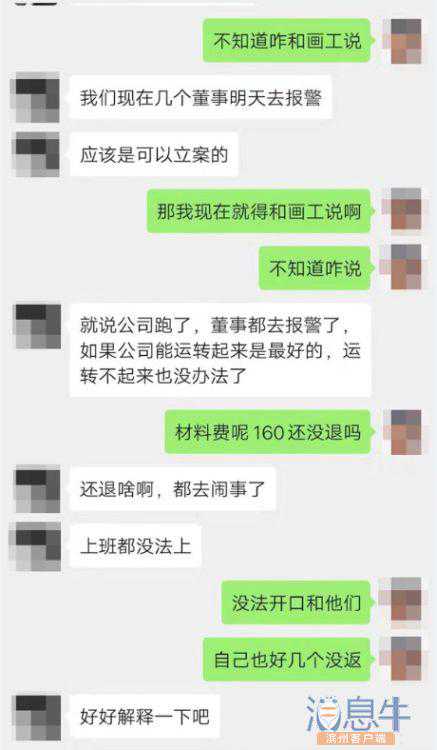Click the message '材料费呢160还没退吗'
Screen dimensions: 437x750
(268, 432)
